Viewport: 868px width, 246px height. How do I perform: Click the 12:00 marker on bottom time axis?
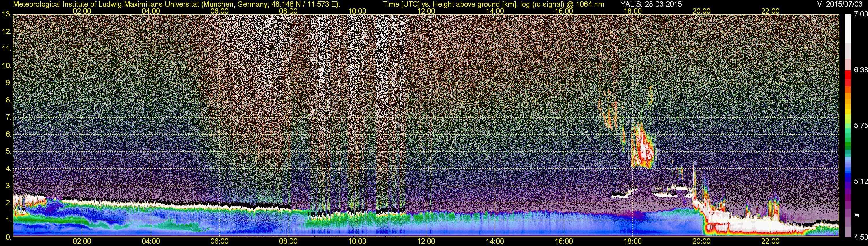[x=426, y=241]
